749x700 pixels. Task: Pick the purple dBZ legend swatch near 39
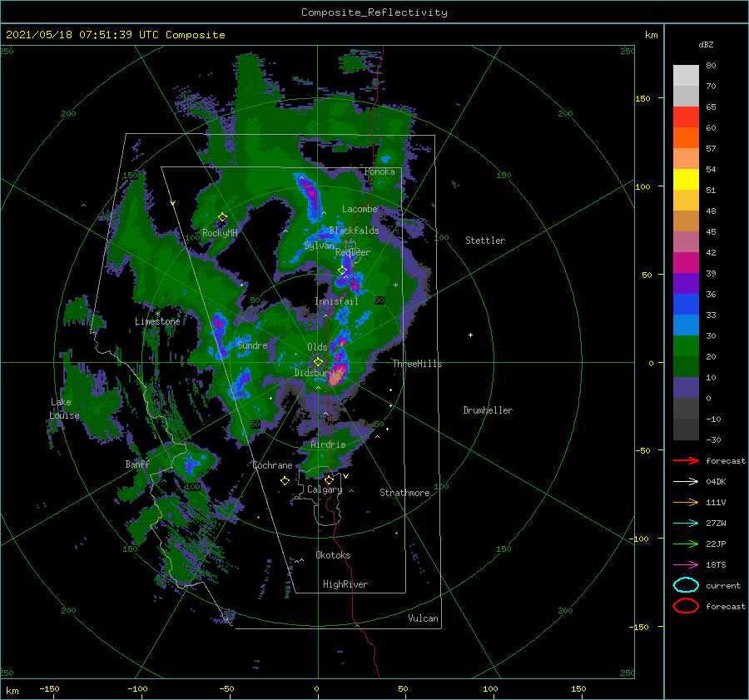(x=686, y=283)
